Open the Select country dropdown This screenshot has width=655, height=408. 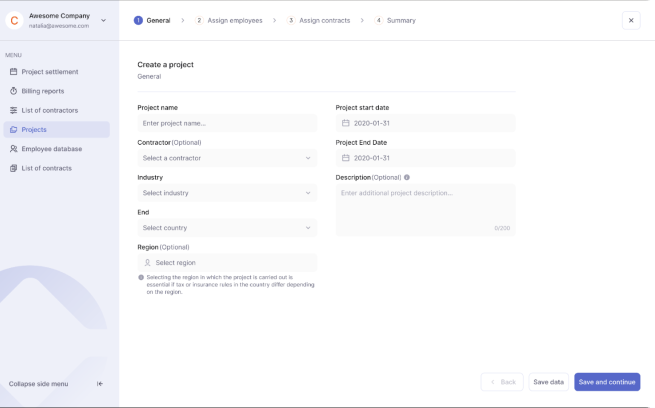227,228
